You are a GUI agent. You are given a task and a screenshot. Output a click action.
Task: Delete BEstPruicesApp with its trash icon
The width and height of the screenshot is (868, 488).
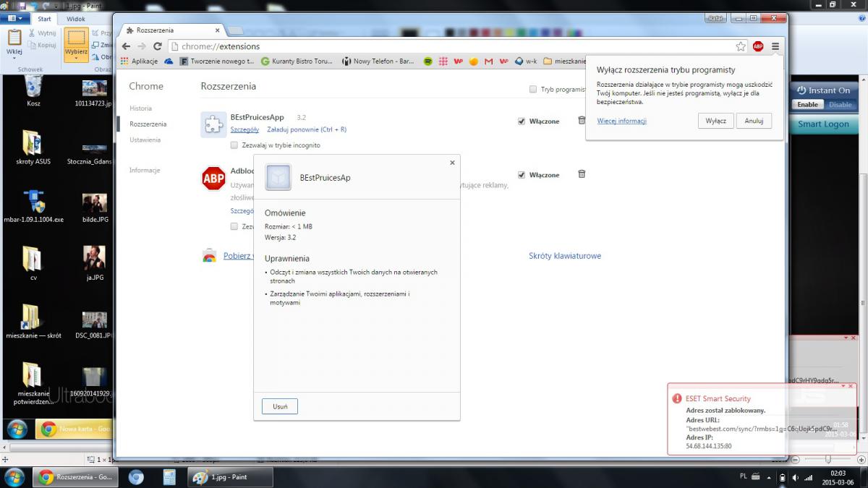click(x=582, y=121)
